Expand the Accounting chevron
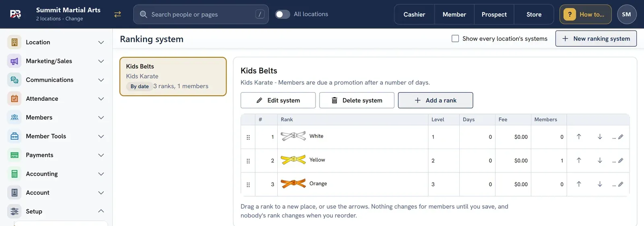 101,174
